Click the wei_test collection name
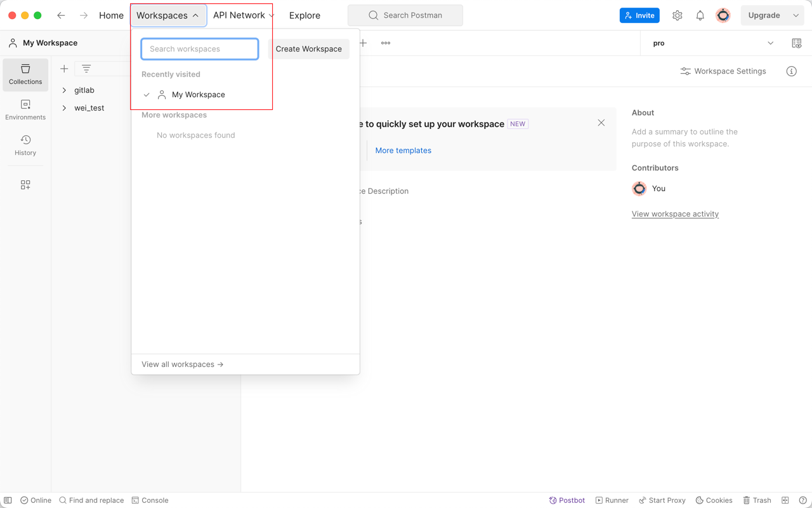 coord(89,108)
